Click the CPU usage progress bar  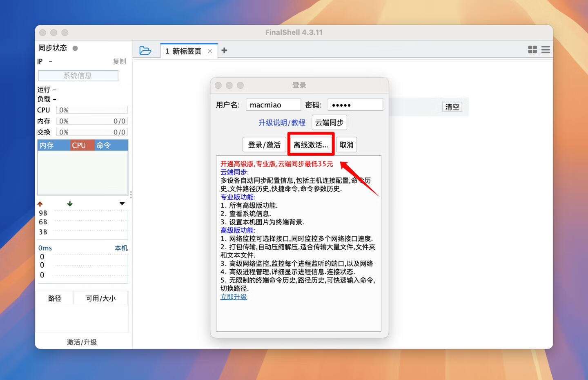tap(92, 110)
